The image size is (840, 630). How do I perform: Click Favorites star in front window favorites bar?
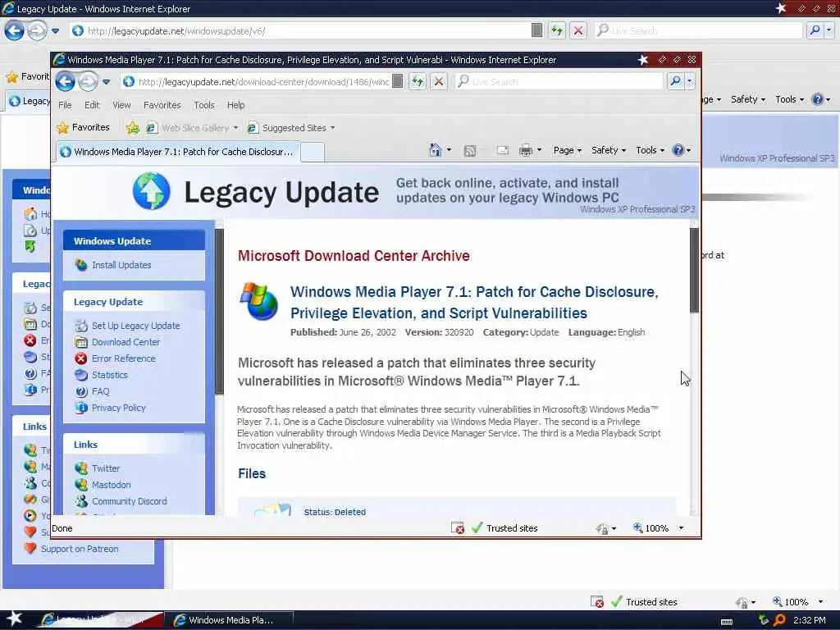tap(62, 127)
